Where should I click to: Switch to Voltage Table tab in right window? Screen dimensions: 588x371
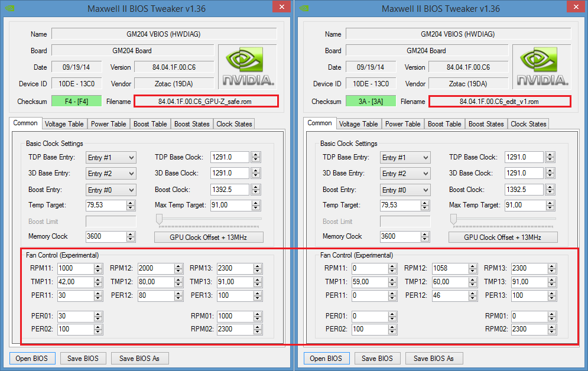click(359, 124)
